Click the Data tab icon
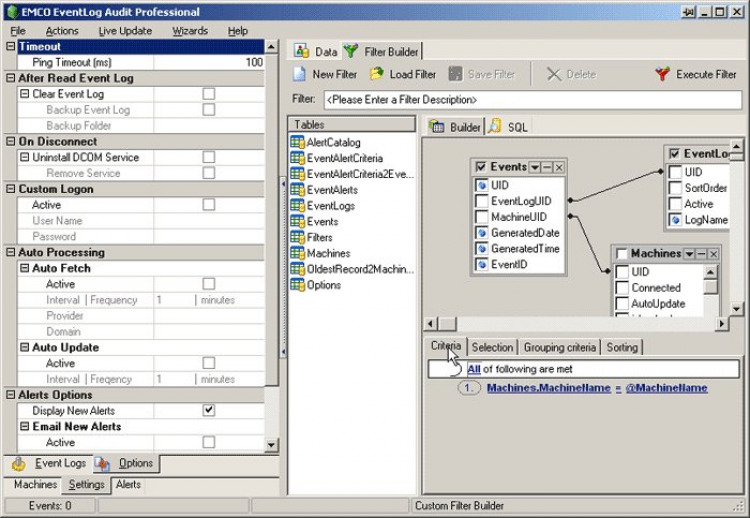The width and height of the screenshot is (750, 518). (301, 51)
